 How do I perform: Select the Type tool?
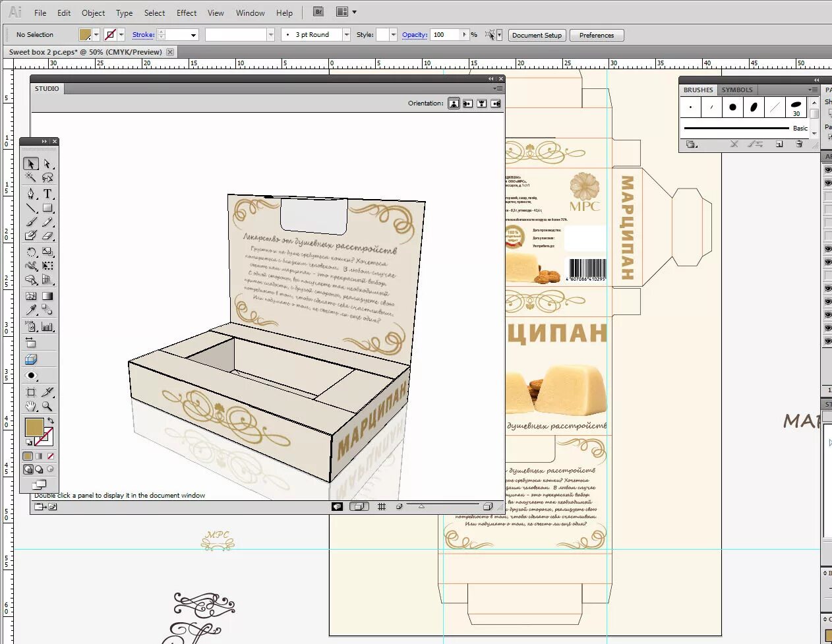coord(47,194)
